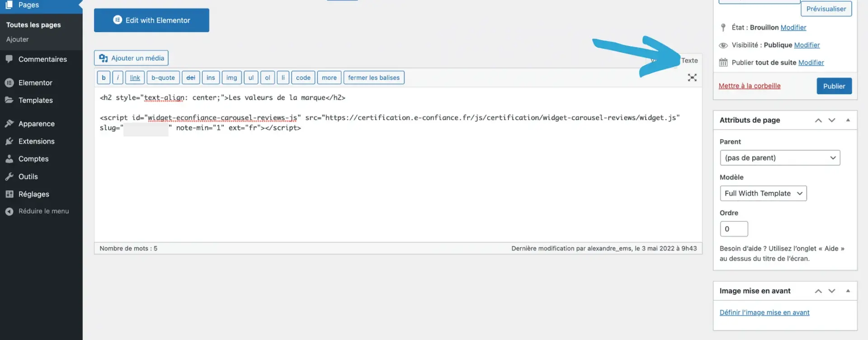This screenshot has height=340, width=868.
Task: Click the media icon in Ajouter un média
Action: tap(104, 58)
